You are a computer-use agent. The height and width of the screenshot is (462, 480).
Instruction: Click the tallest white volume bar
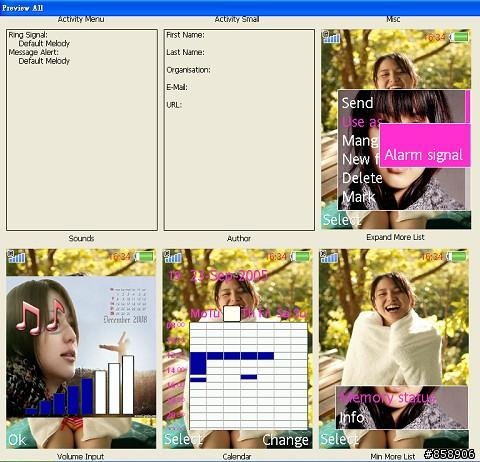128,385
